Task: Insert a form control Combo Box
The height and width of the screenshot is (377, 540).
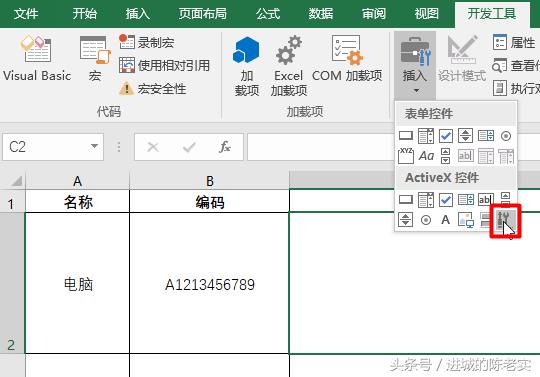Action: pos(426,136)
